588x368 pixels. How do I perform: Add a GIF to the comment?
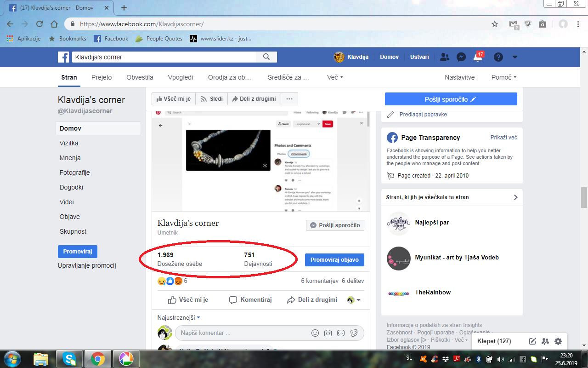(341, 333)
